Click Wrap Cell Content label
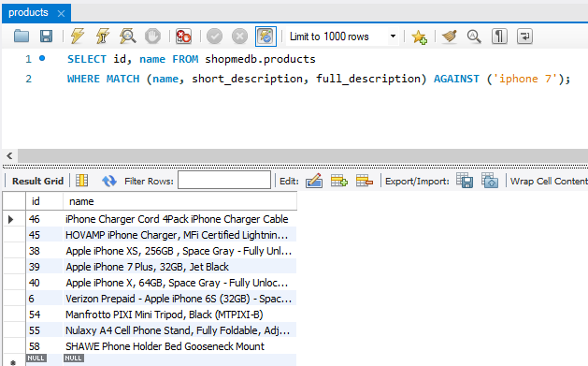The width and height of the screenshot is (588, 366). click(549, 181)
